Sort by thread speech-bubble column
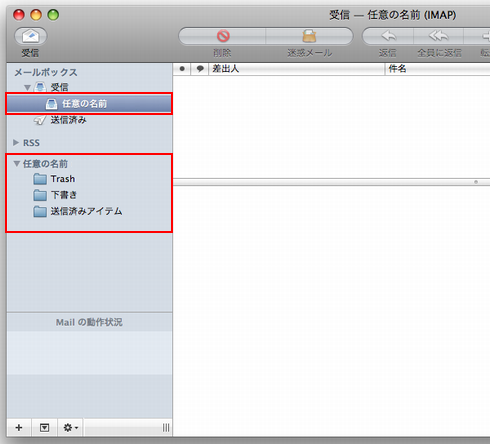490x444 pixels. tap(200, 69)
